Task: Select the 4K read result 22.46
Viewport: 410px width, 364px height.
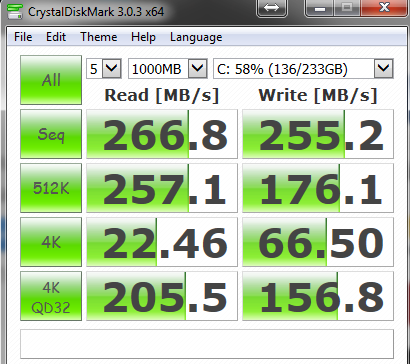Action: 162,242
